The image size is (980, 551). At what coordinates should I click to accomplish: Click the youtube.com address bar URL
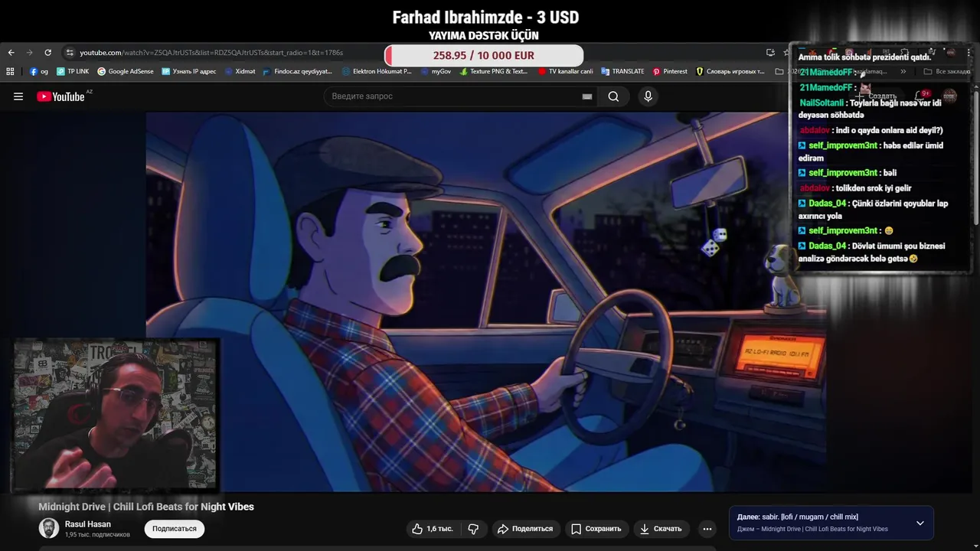211,52
